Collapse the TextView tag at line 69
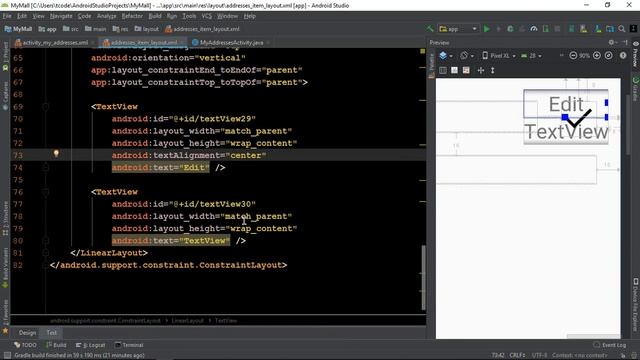 pos(45,107)
